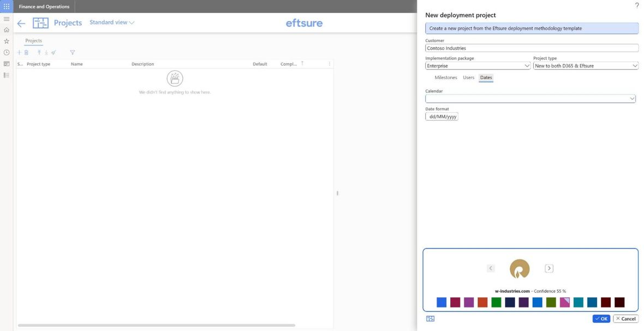The width and height of the screenshot is (644, 331).
Task: Click the layout icon beside dialog OK button
Action: (x=431, y=318)
